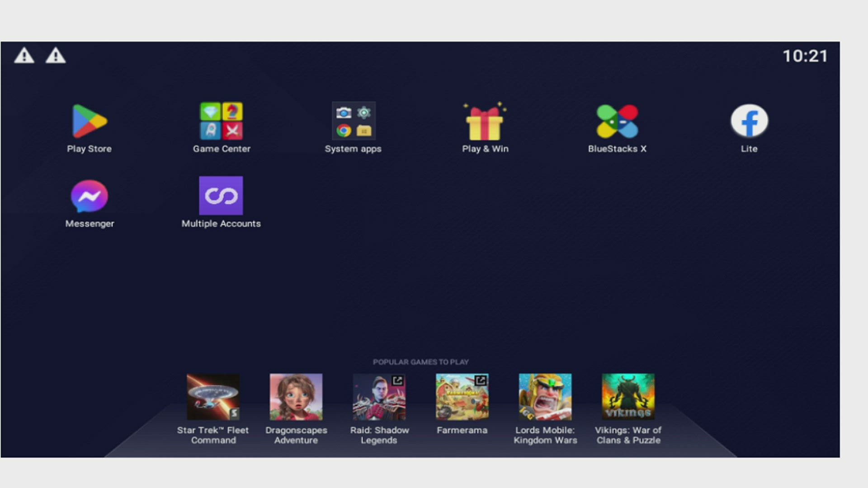Open the Play & Win gift icon

(485, 122)
